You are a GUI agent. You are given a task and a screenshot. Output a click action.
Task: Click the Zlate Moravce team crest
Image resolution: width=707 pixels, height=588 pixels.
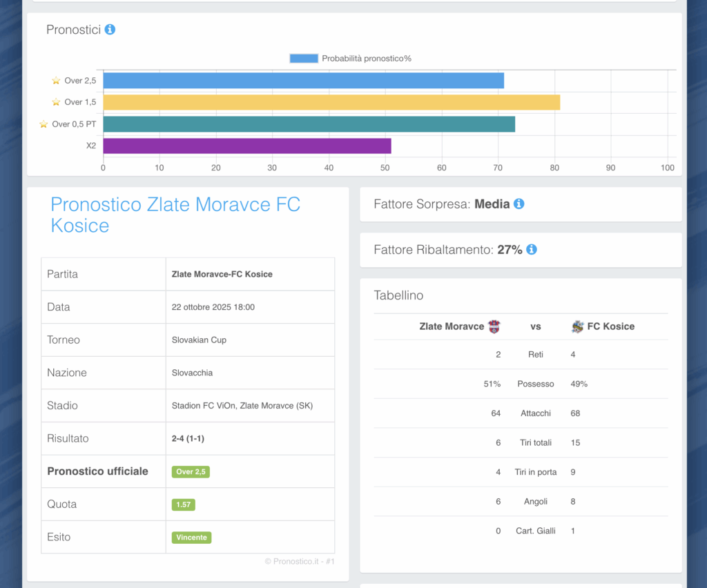[x=494, y=326]
